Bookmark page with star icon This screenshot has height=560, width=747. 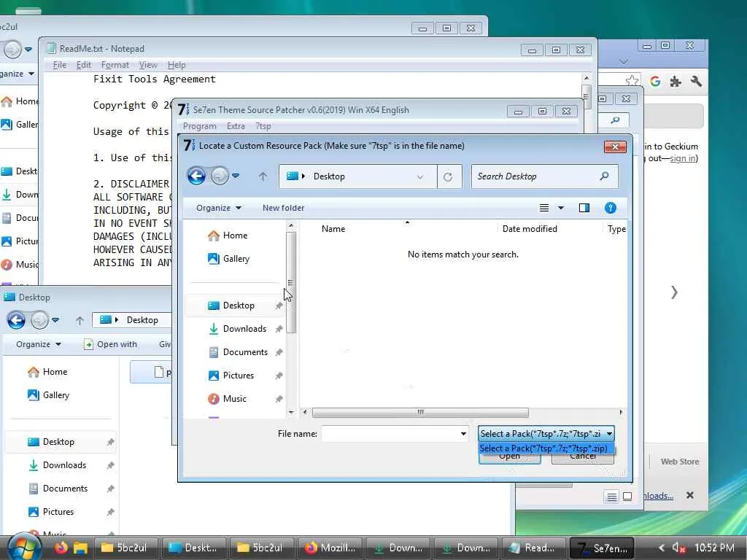point(632,80)
